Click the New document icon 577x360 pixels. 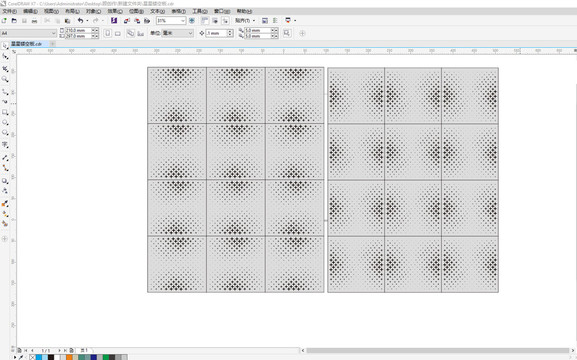coord(4,21)
